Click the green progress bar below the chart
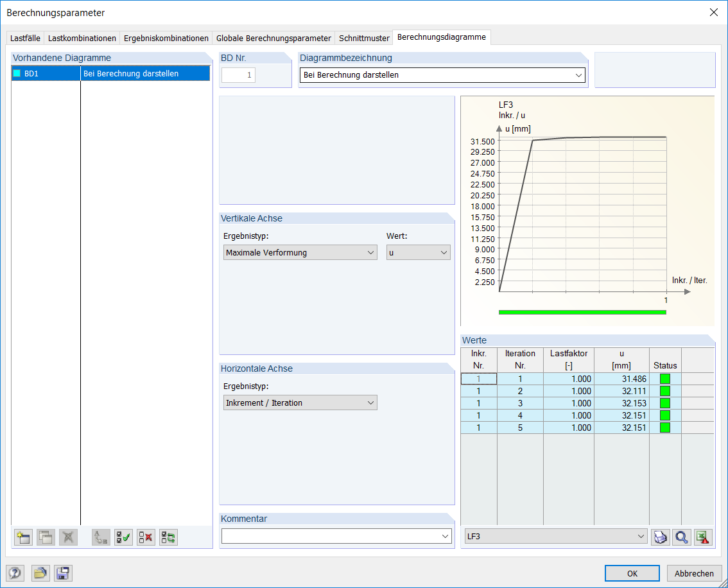Image resolution: width=728 pixels, height=588 pixels. [582, 313]
